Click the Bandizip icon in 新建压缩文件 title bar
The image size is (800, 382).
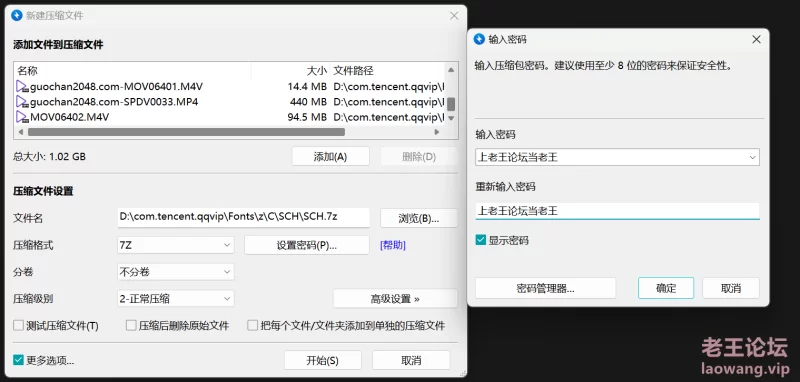(17, 15)
